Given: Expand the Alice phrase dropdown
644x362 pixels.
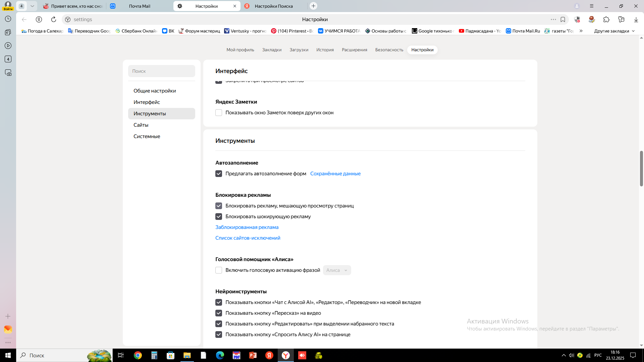Looking at the screenshot, I should click(x=337, y=270).
